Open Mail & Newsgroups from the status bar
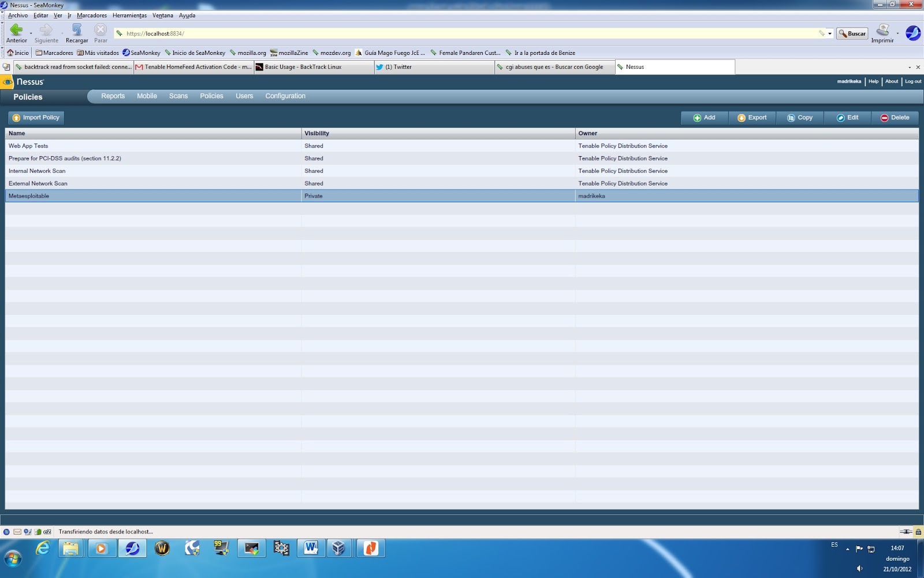The height and width of the screenshot is (578, 924). pos(17,532)
